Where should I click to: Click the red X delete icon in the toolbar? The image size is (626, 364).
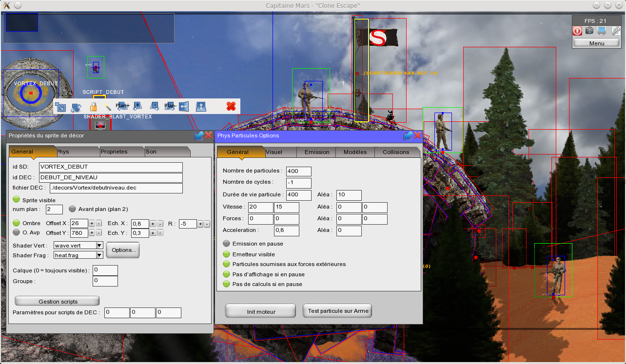230,106
